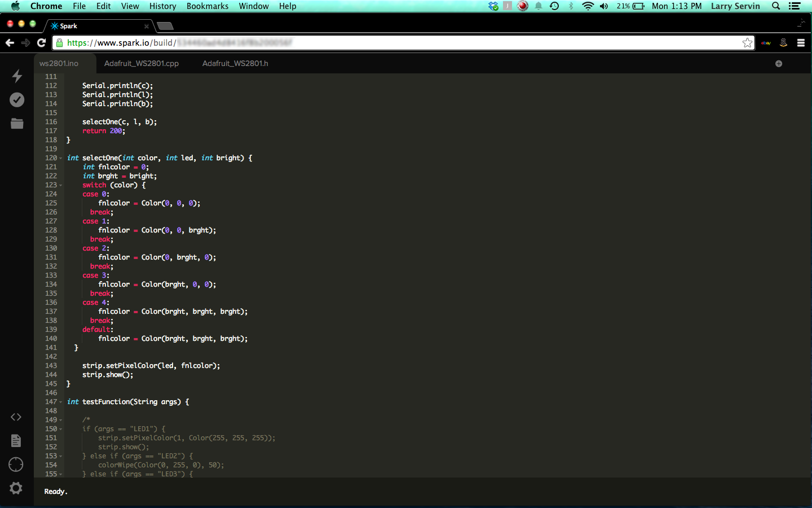This screenshot has width=812, height=508.
Task: Add a new file tab with plus icon
Action: [x=779, y=64]
